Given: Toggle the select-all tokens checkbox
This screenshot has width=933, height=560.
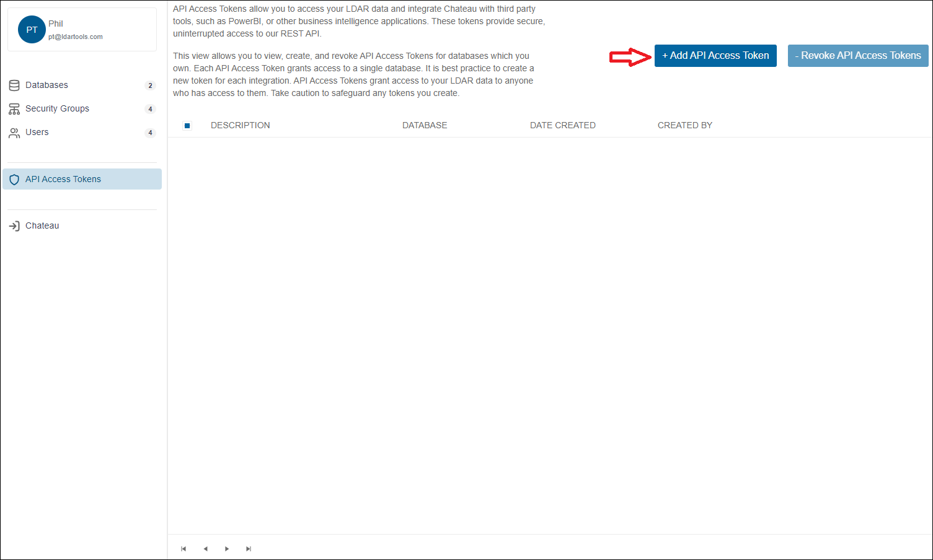Looking at the screenshot, I should pos(187,126).
